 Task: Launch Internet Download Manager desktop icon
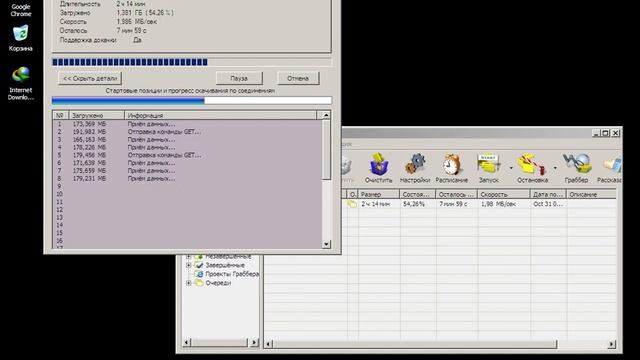[x=21, y=84]
